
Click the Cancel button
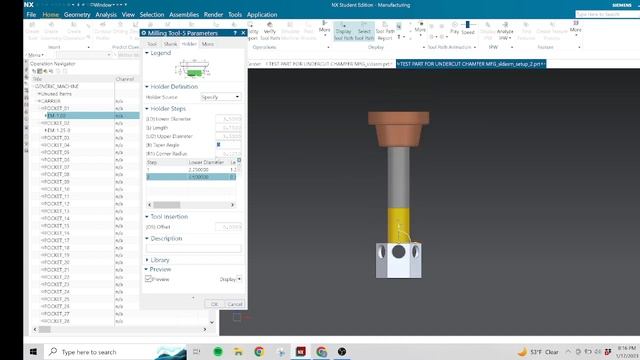coord(235,304)
